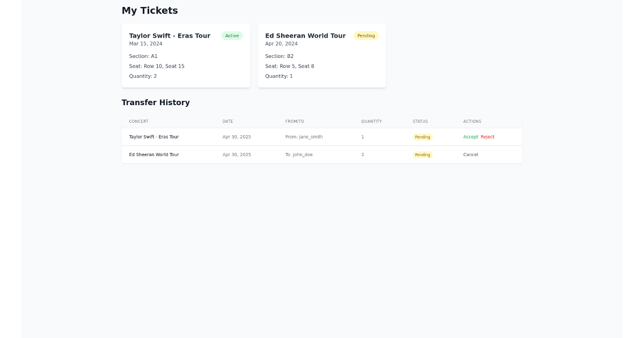Click the STATUS column header
The height and width of the screenshot is (338, 644).
point(420,121)
